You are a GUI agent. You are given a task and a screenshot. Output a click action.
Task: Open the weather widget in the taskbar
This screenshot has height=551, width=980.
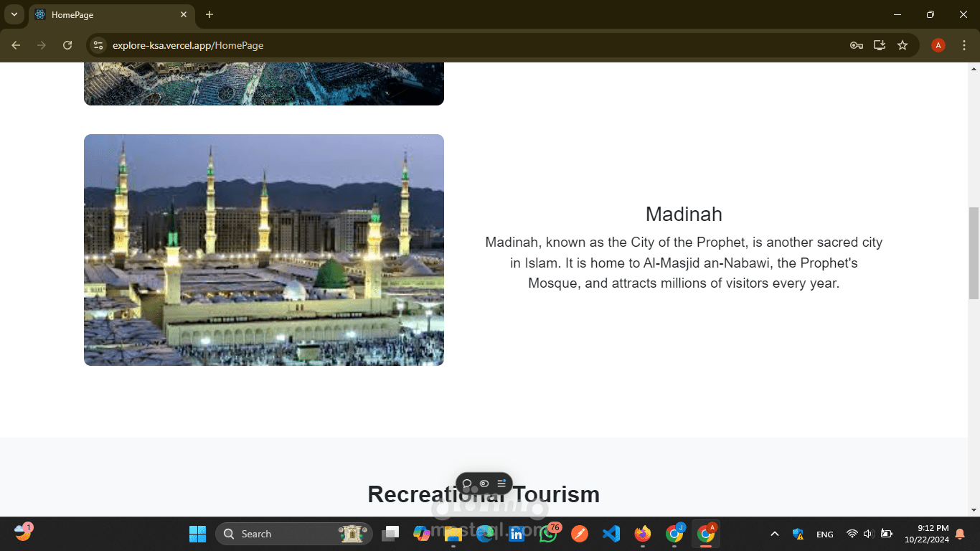pyautogui.click(x=23, y=532)
